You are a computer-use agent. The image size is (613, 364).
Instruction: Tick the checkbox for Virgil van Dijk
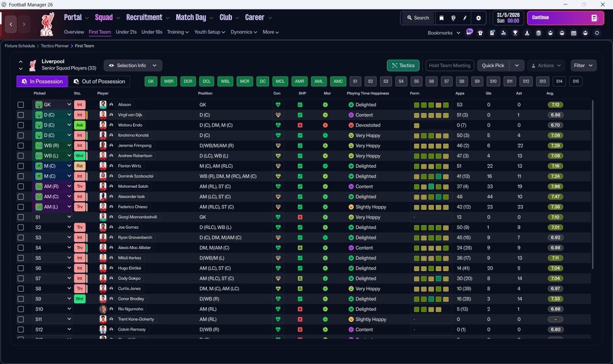[x=21, y=115]
